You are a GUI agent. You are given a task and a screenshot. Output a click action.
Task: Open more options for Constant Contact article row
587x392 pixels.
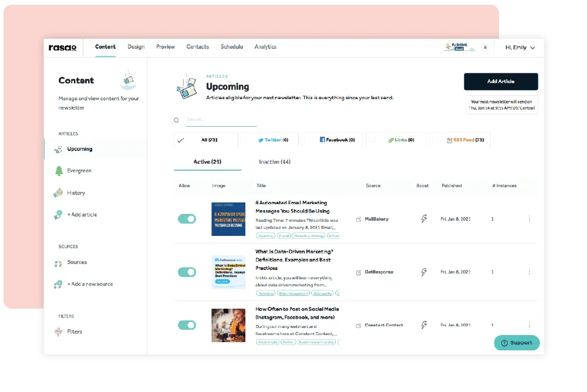point(529,325)
